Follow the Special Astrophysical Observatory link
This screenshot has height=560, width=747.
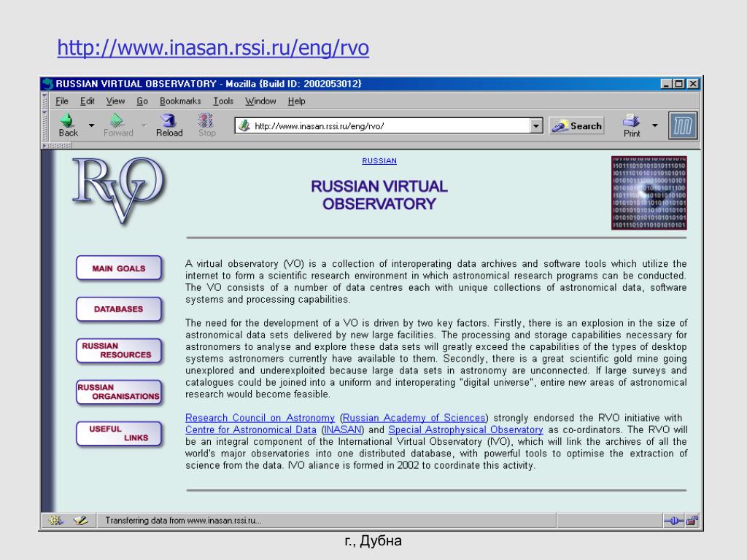click(x=465, y=429)
